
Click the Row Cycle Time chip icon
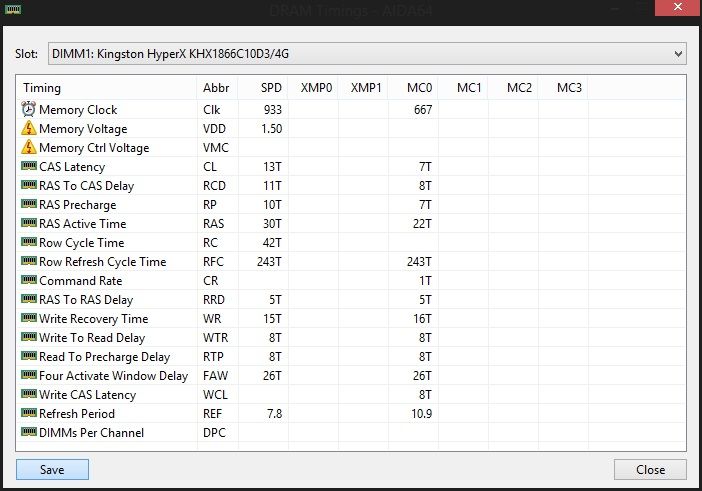(29, 242)
